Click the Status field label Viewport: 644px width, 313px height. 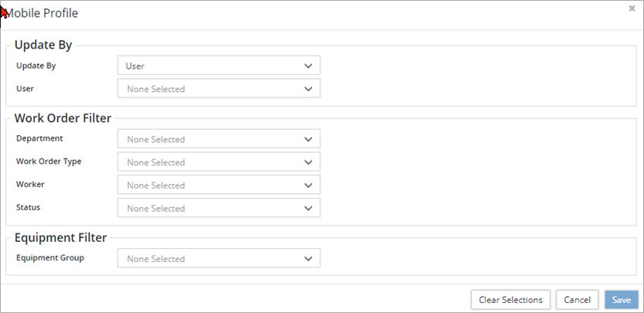(x=29, y=207)
